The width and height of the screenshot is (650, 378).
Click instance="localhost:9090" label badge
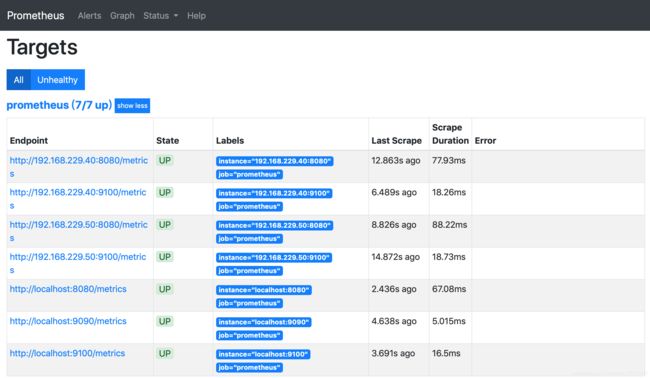click(x=264, y=322)
